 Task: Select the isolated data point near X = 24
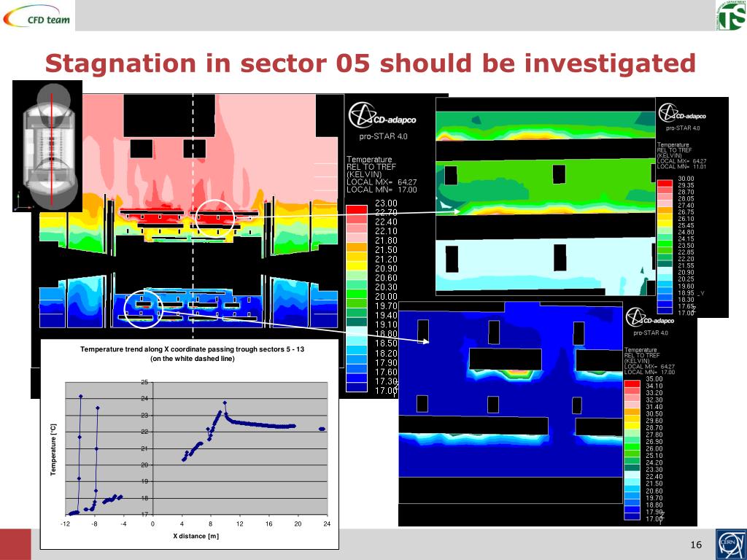tap(322, 429)
